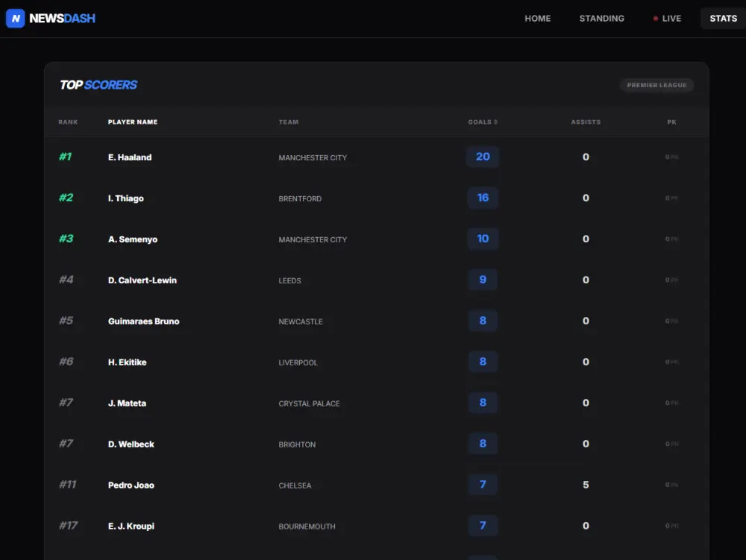This screenshot has width=746, height=560.
Task: Click the Assists column header
Action: pyautogui.click(x=586, y=122)
